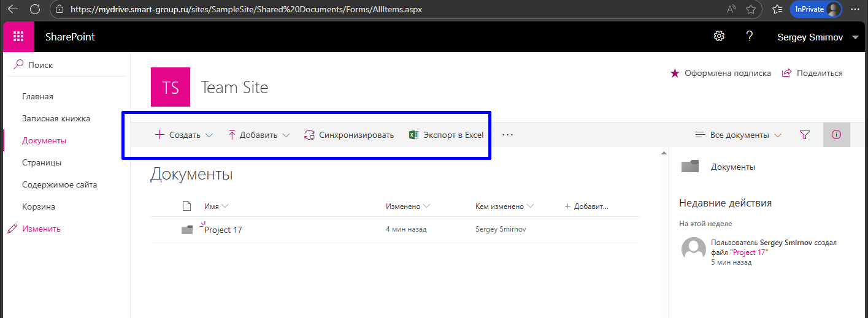Toggle the details pane info icon
Image resolution: width=868 pixels, height=318 pixels.
point(836,135)
